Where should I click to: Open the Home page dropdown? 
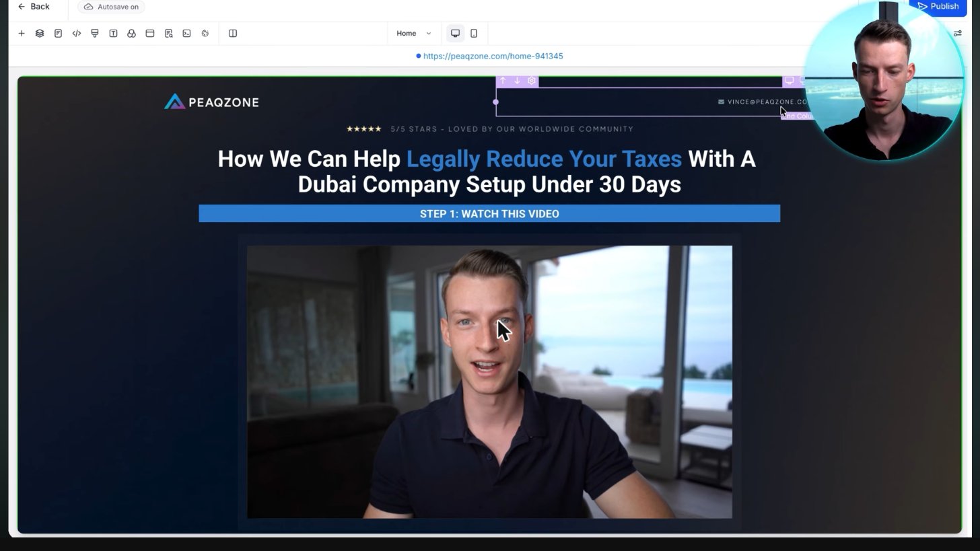413,34
